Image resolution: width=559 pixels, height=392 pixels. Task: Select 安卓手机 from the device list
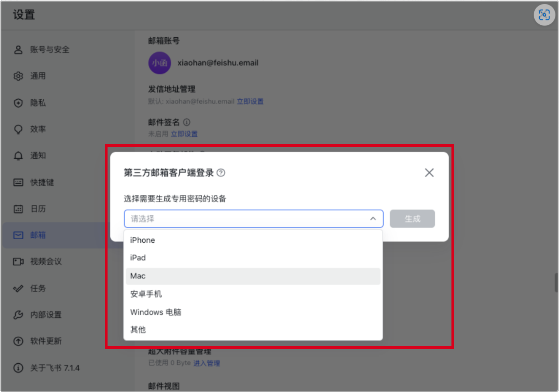pyautogui.click(x=146, y=294)
